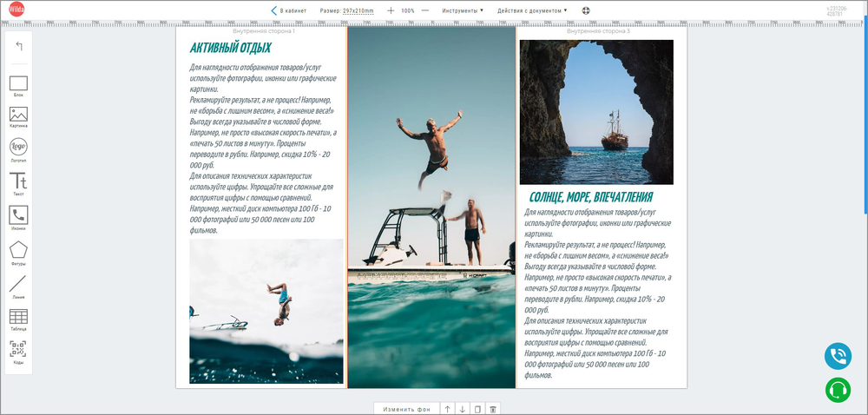Image resolution: width=868 pixels, height=415 pixels.
Task: Insert a table with Таблица tool
Action: [x=18, y=317]
